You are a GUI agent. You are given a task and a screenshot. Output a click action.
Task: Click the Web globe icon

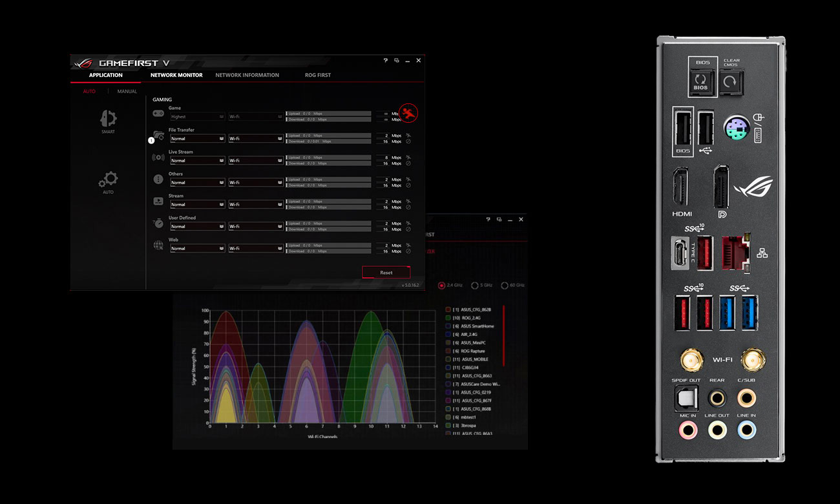click(x=158, y=245)
